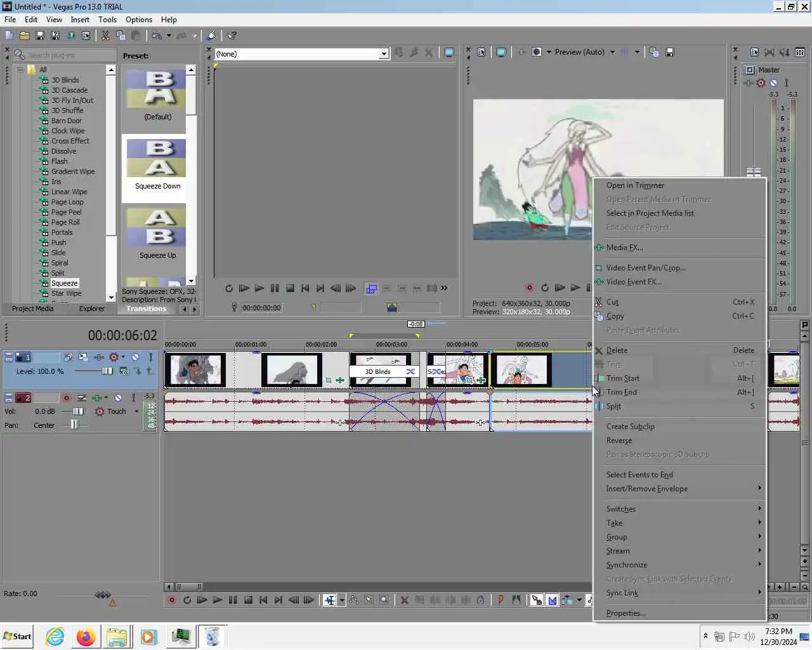Viewport: 812px width, 650px height.
Task: Select the Zoom Edit magnifier tool
Action: click(384, 600)
